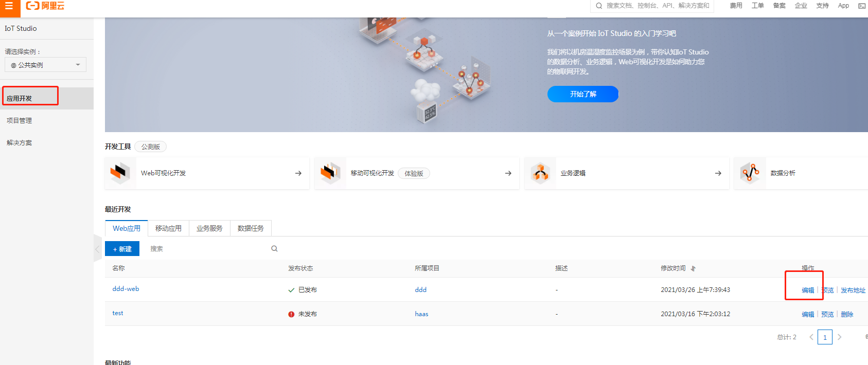Click 编辑 for ddd-web

tap(808, 290)
